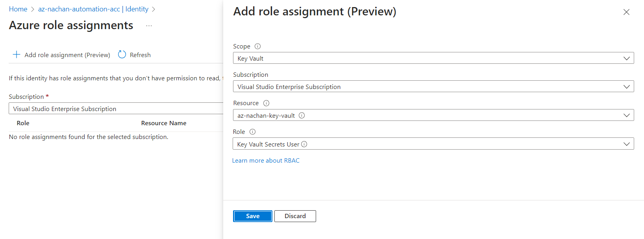
Task: Expand the Scope dropdown showing Key Vault
Action: coord(626,58)
